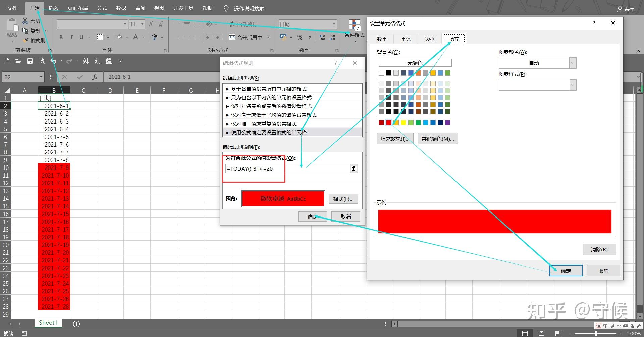Click the zoom slider handle in status bar
The height and width of the screenshot is (337, 644).
[x=595, y=333]
